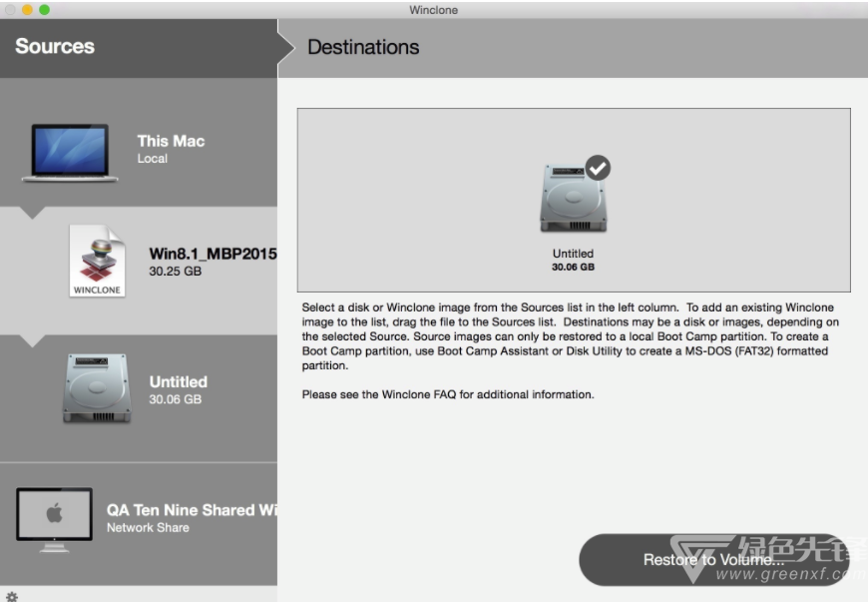The height and width of the screenshot is (602, 868).
Task: Click the Untitled name under the destination disk
Action: click(573, 254)
